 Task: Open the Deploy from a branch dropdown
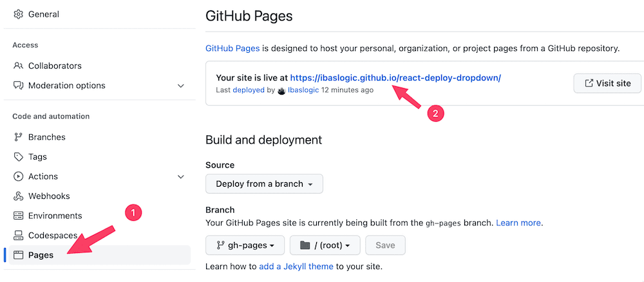(x=264, y=184)
